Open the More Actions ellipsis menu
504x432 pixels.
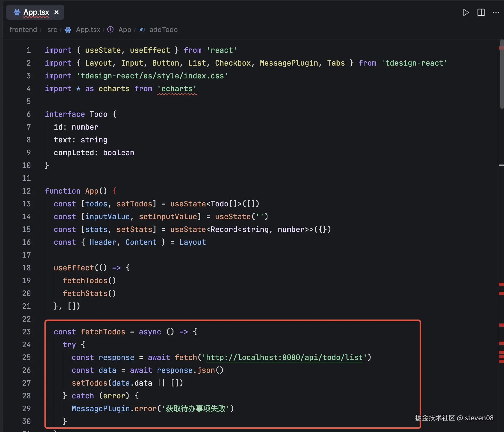[x=496, y=13]
